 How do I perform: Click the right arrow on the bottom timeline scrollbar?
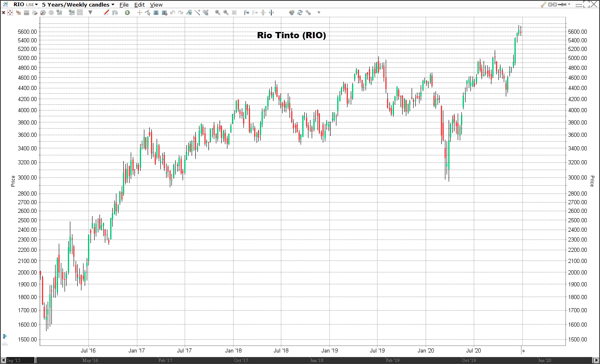[x=596, y=360]
